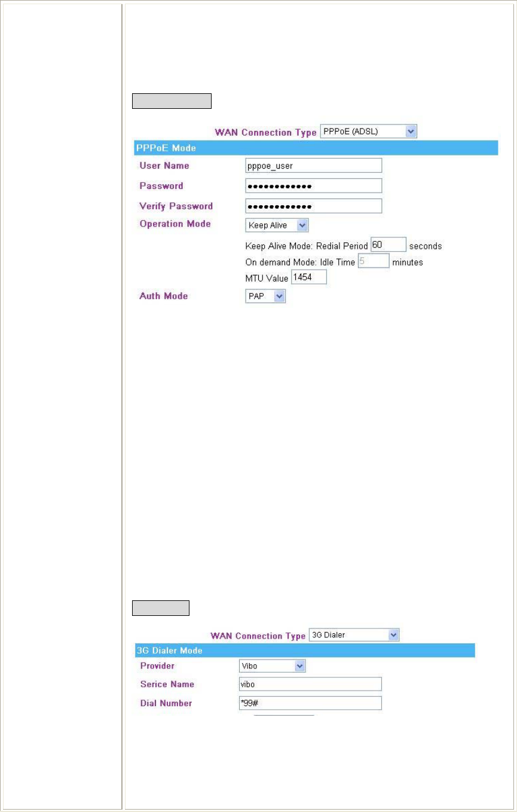Open the 3G Dialer WAN Connection Type dropdown

point(354,635)
